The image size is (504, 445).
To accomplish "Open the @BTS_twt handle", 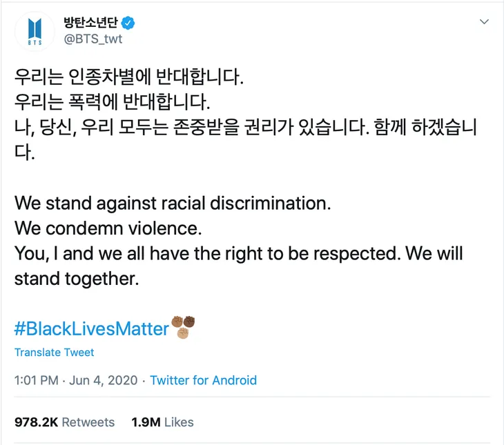I will point(93,39).
